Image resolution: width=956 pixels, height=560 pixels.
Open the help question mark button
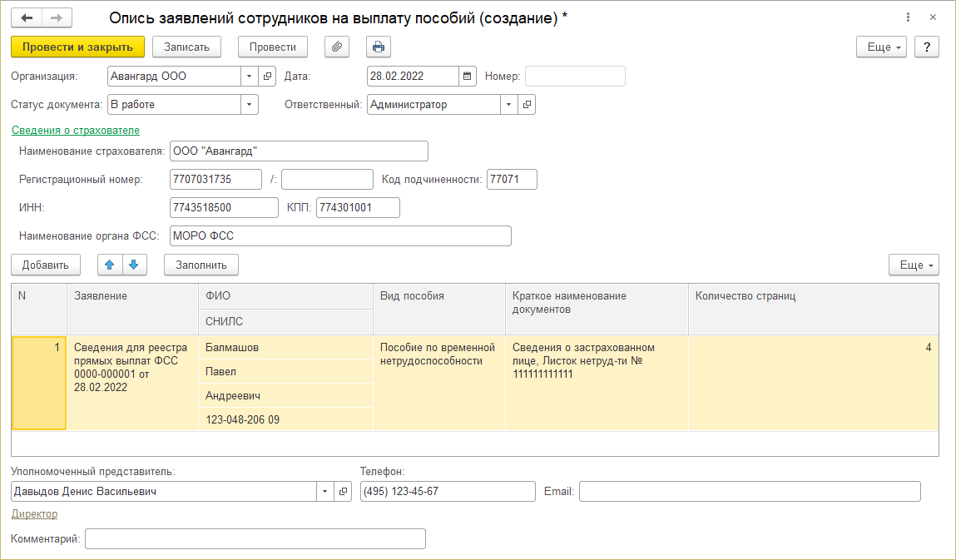pos(926,47)
